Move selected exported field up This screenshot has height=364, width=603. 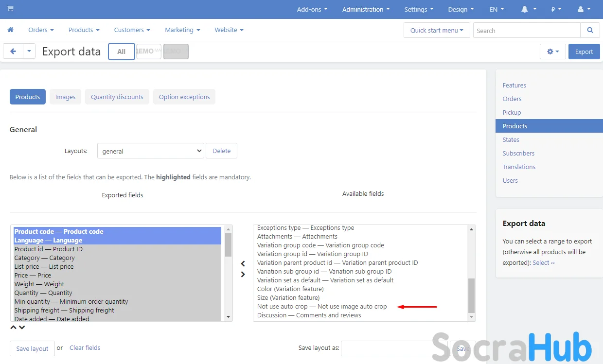click(x=14, y=328)
